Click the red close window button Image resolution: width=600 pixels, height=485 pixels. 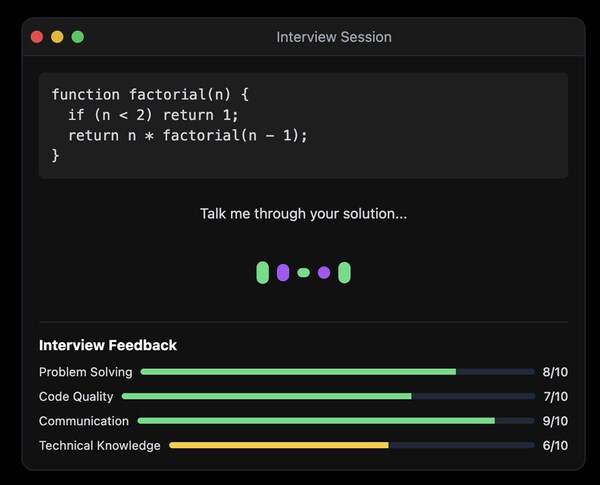point(37,37)
